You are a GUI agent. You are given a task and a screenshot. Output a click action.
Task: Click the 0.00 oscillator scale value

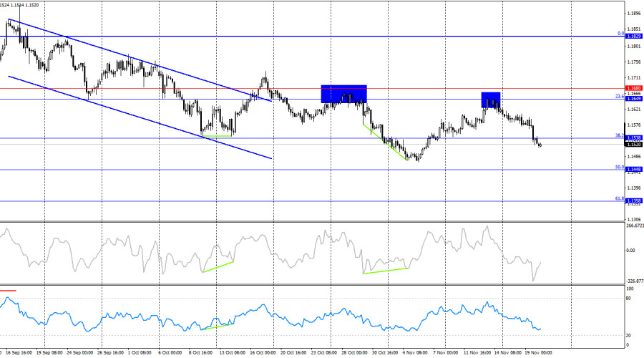tap(631, 251)
